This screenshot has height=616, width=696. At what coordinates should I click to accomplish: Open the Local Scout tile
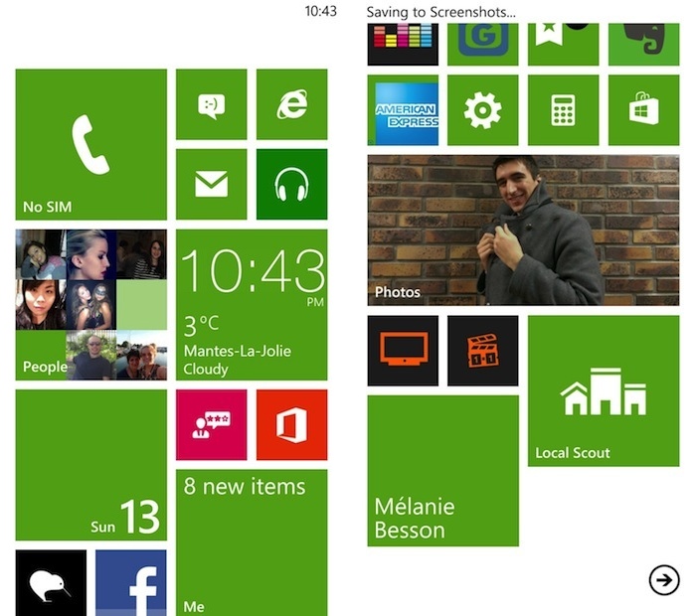[x=604, y=390]
